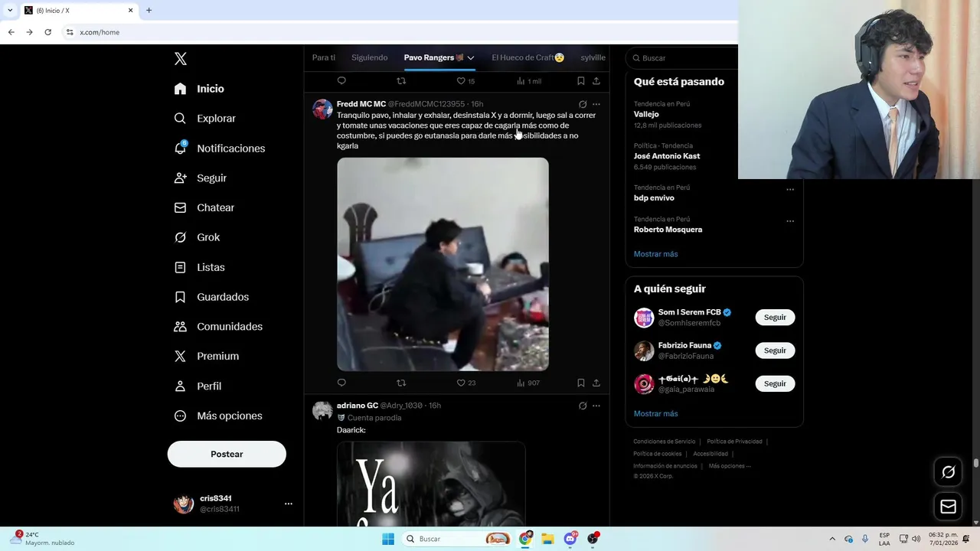This screenshot has width=980, height=551.
Task: Open account menu dots beside cris8341
Action: tap(289, 504)
